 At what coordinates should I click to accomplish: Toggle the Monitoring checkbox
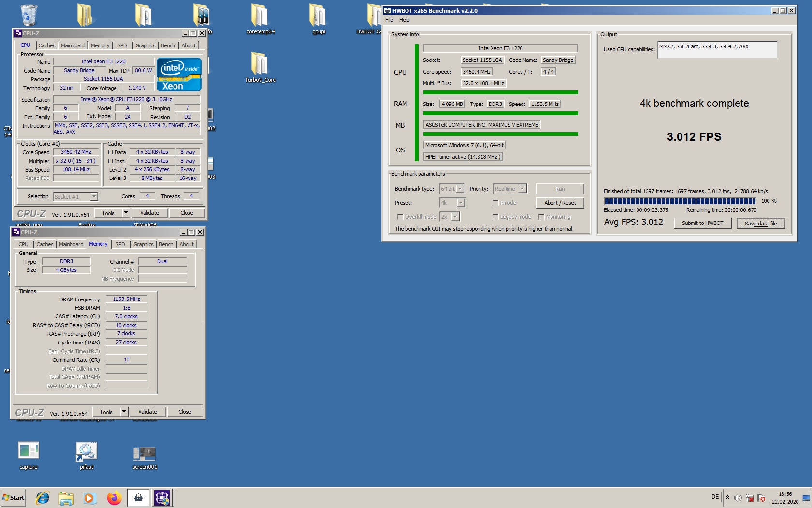coord(541,217)
